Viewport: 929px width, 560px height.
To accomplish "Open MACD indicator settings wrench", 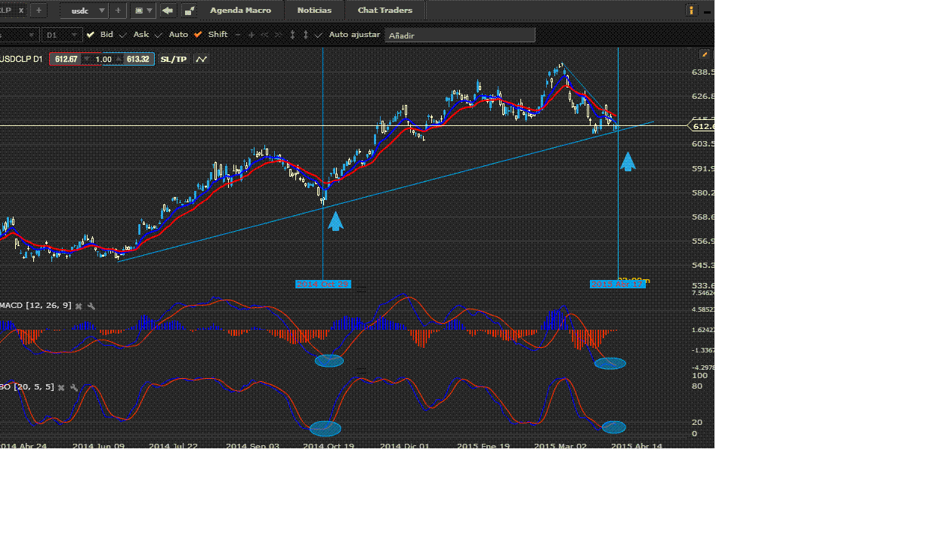I will point(91,306).
